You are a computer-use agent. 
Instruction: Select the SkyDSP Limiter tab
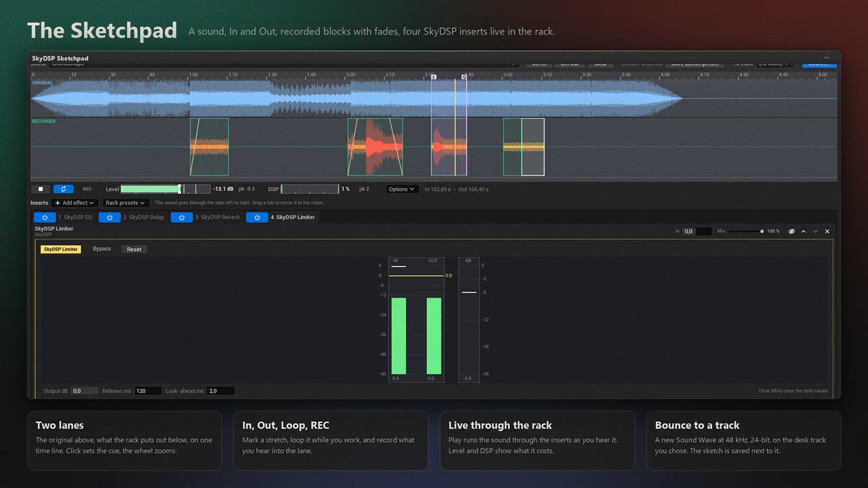pyautogui.click(x=293, y=218)
